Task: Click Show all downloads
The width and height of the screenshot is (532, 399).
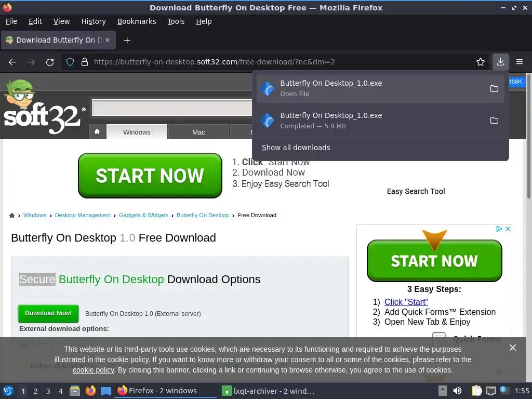Action: coord(296,148)
